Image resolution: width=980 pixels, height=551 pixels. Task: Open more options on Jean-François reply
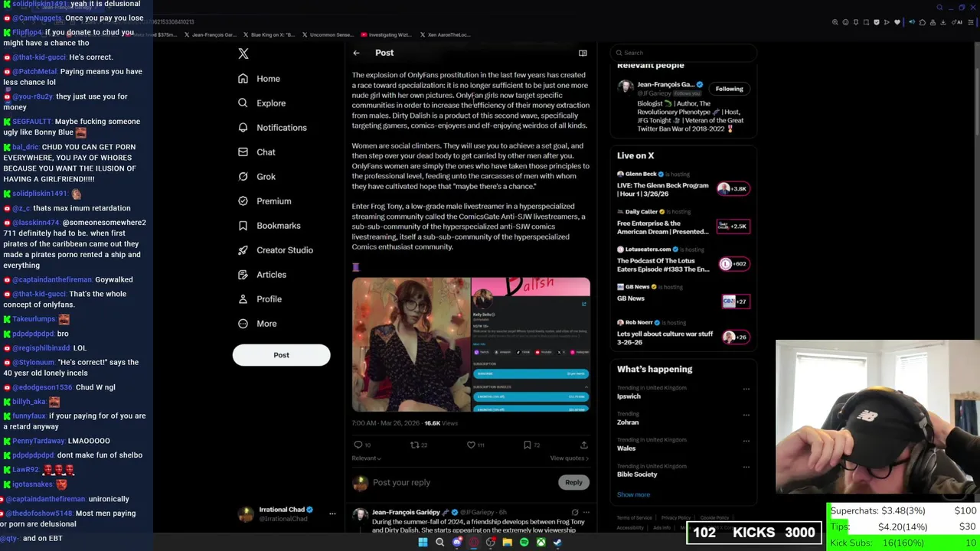pyautogui.click(x=586, y=512)
